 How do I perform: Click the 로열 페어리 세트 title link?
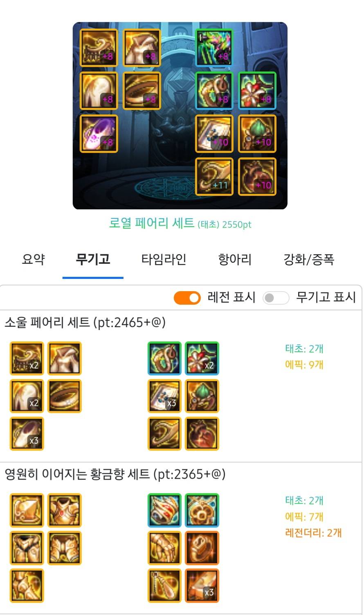click(x=151, y=223)
